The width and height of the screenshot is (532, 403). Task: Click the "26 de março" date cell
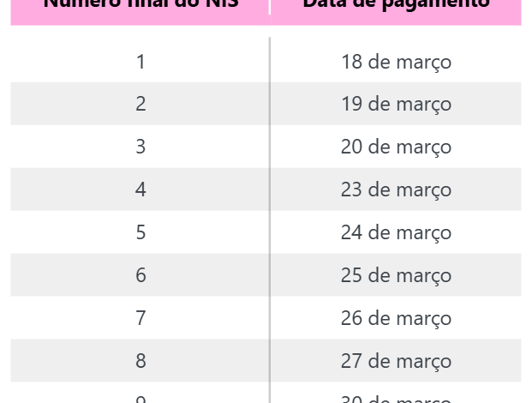[396, 318]
